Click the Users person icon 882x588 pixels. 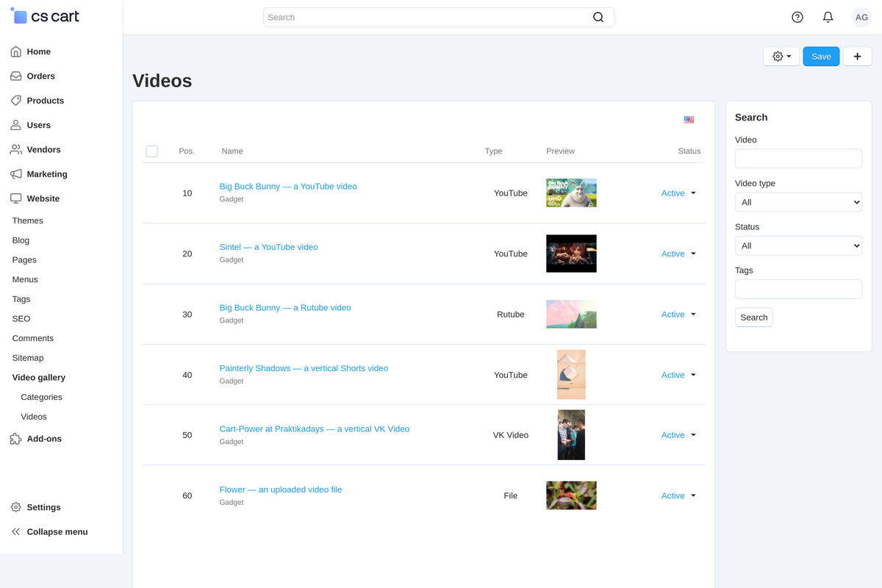click(x=15, y=125)
